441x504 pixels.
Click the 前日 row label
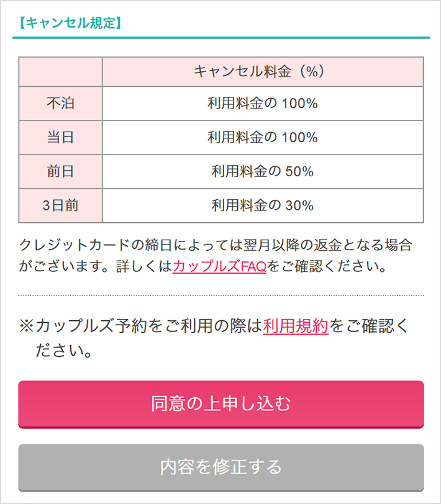[x=60, y=172]
